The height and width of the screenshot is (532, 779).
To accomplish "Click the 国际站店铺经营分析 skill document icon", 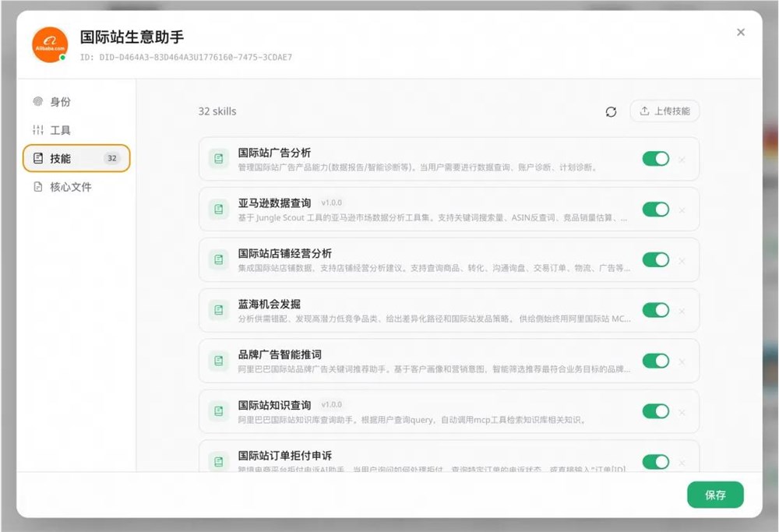I will (x=219, y=260).
